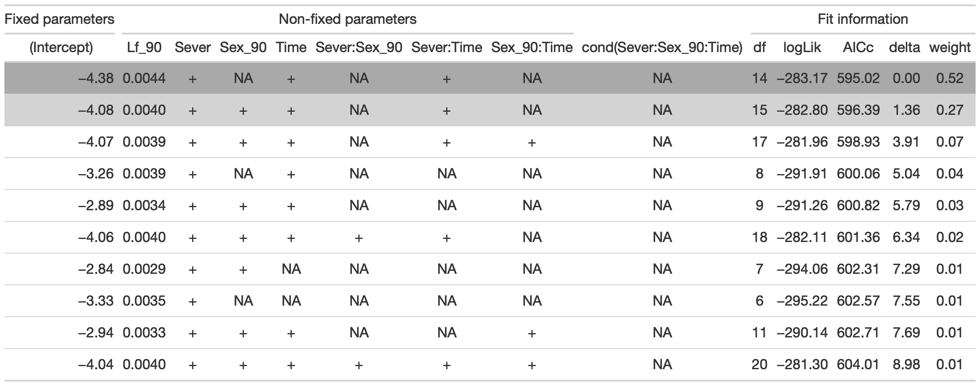Select the 'Sex_90:Time' column header
The width and height of the screenshot is (980, 386).
tap(531, 48)
